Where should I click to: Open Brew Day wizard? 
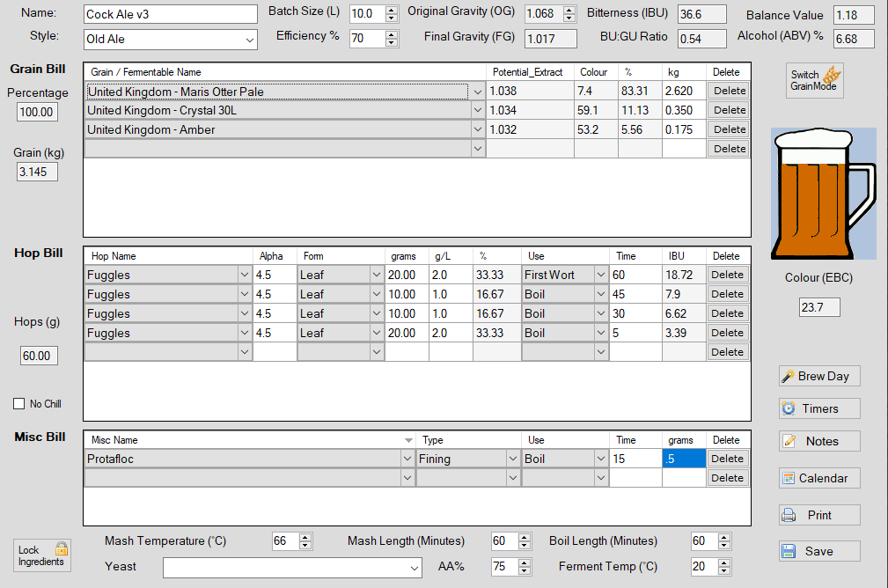coord(818,376)
